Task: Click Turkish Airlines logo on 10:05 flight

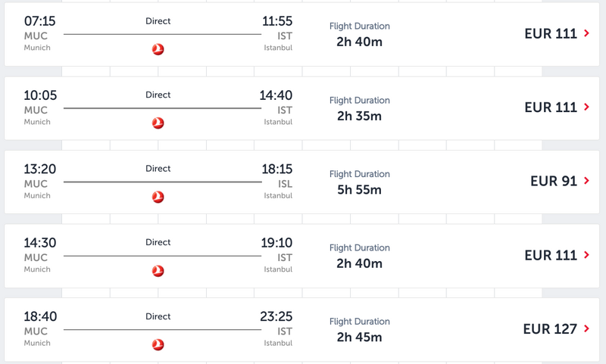Action: pos(158,123)
